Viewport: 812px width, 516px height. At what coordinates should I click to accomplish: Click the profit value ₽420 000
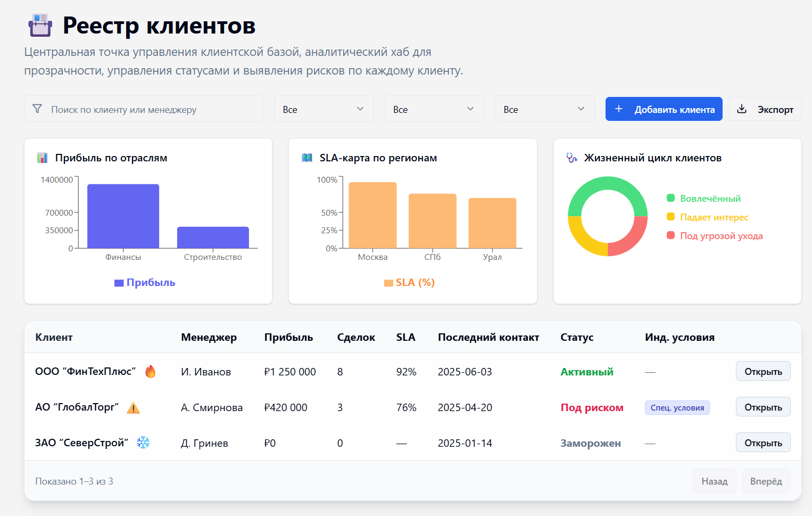286,407
